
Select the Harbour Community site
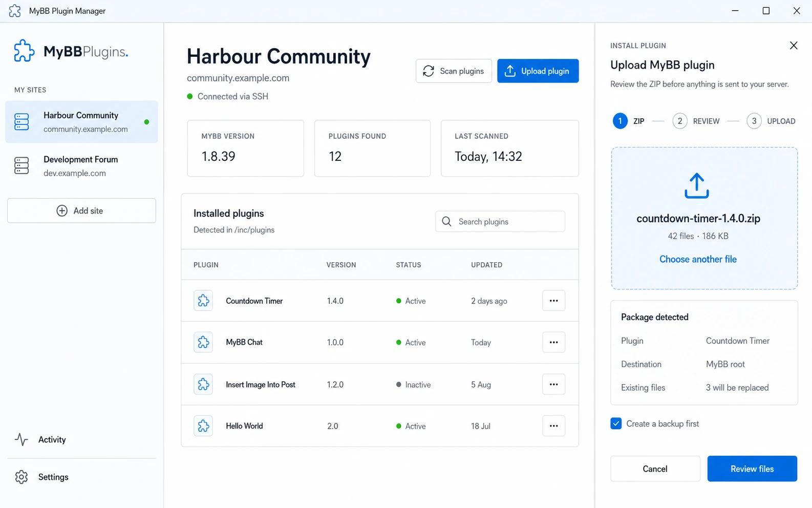[81, 122]
